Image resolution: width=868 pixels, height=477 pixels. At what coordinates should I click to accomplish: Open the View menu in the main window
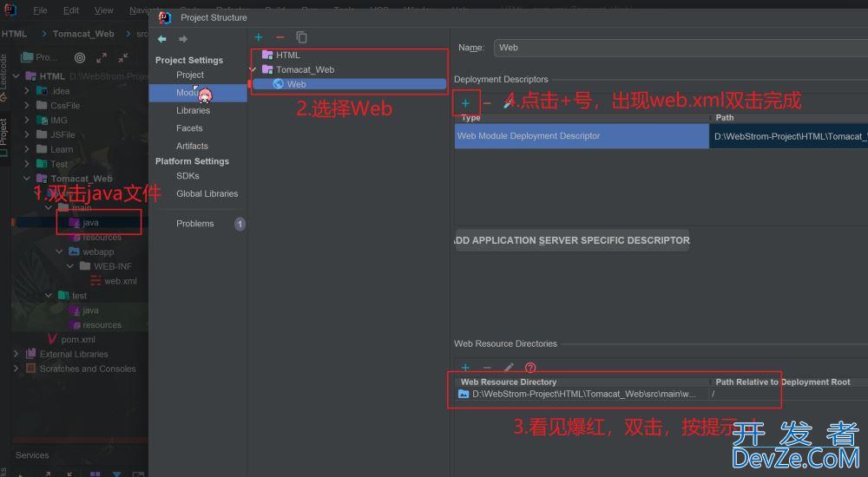(103, 10)
